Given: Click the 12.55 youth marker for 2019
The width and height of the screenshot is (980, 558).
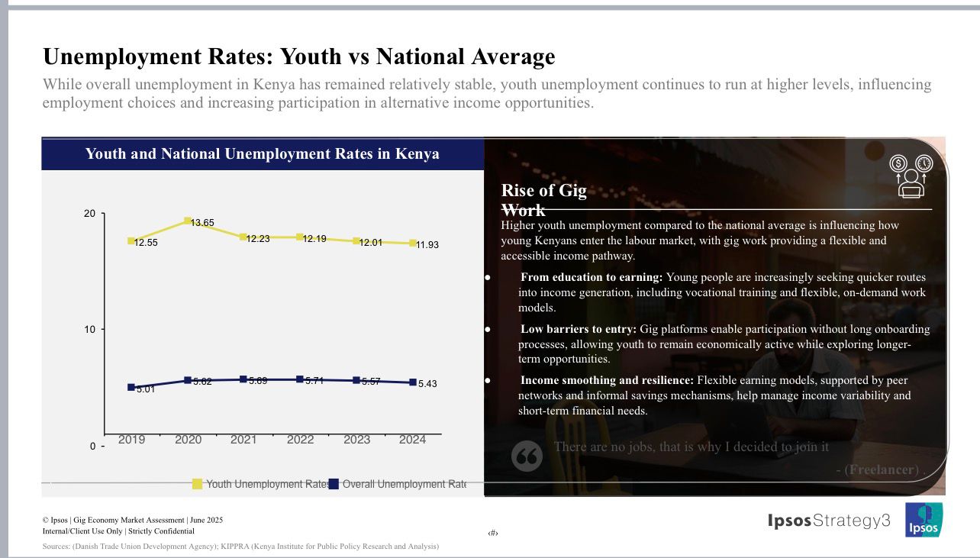Looking at the screenshot, I should point(131,241).
